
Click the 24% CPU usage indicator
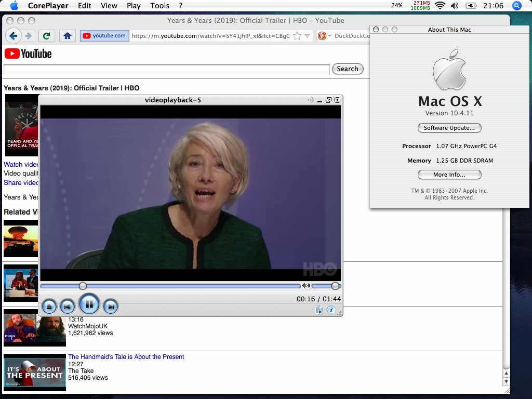pos(396,5)
